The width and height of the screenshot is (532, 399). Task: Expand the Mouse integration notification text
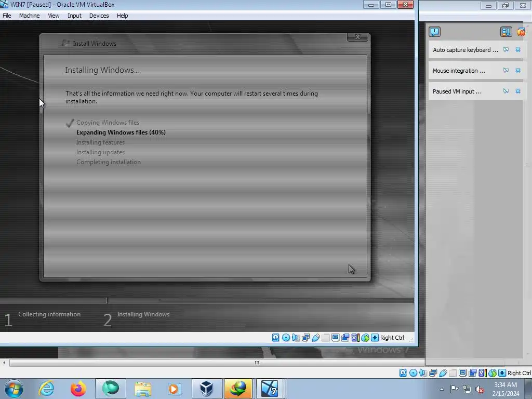[x=459, y=71]
